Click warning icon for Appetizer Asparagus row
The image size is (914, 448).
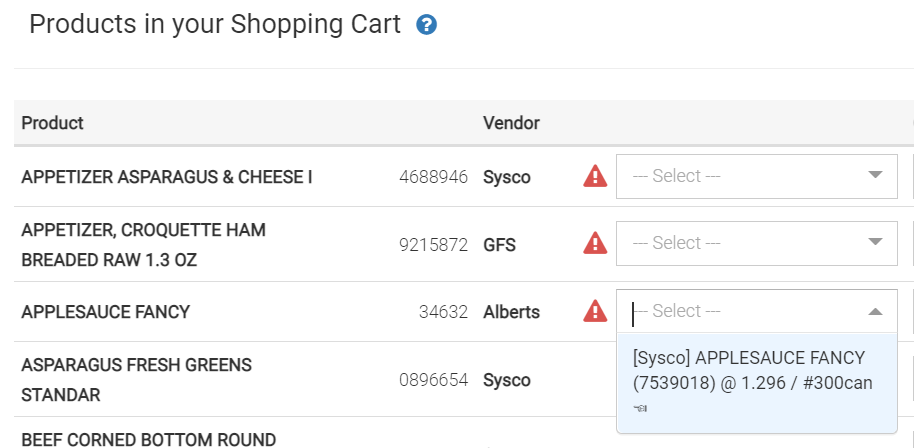[x=595, y=177]
